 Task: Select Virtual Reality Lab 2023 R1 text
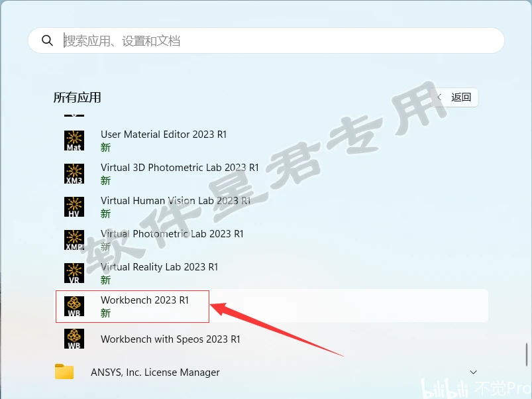(160, 267)
